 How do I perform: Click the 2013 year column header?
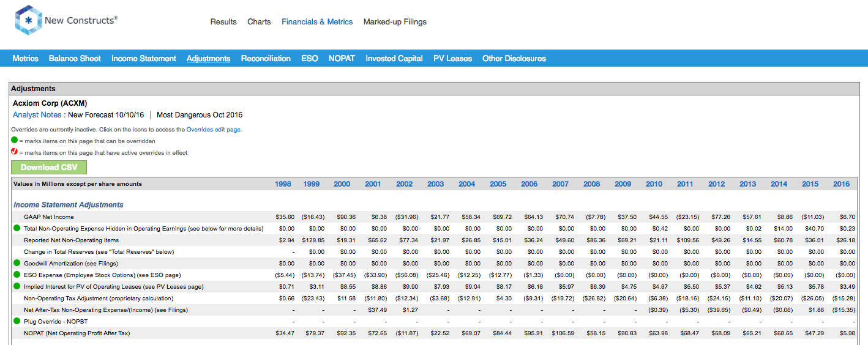click(747, 184)
